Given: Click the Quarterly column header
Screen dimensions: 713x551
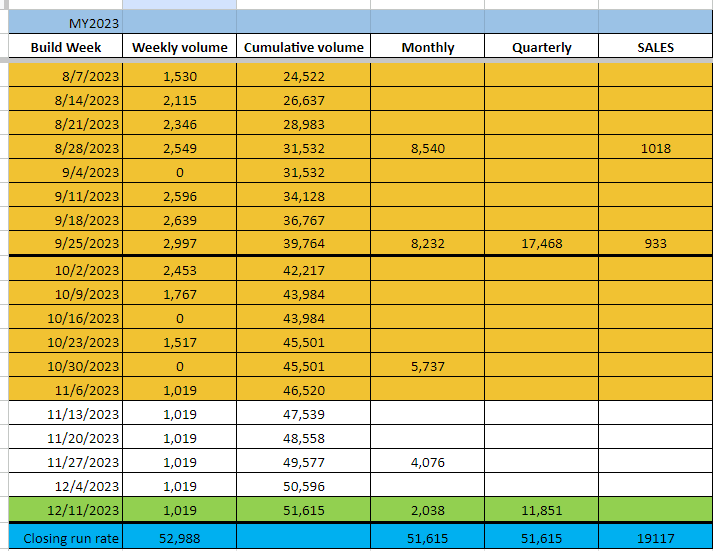Looking at the screenshot, I should pos(541,47).
